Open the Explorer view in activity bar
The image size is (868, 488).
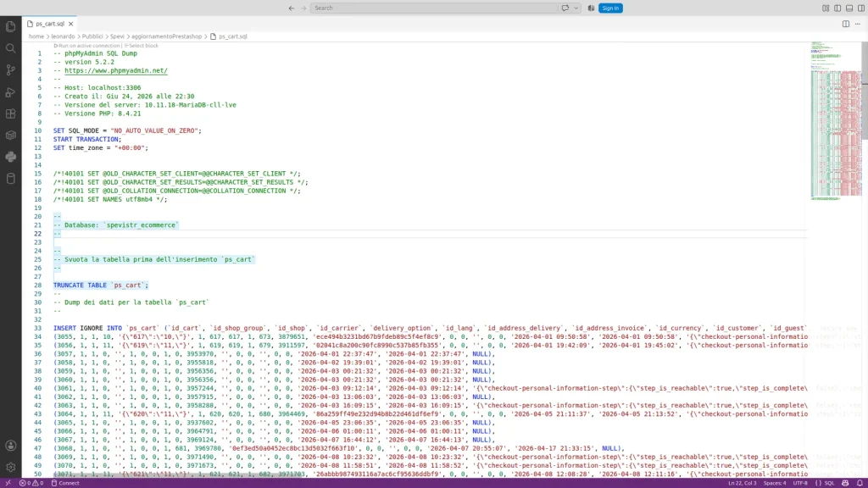pos(10,26)
